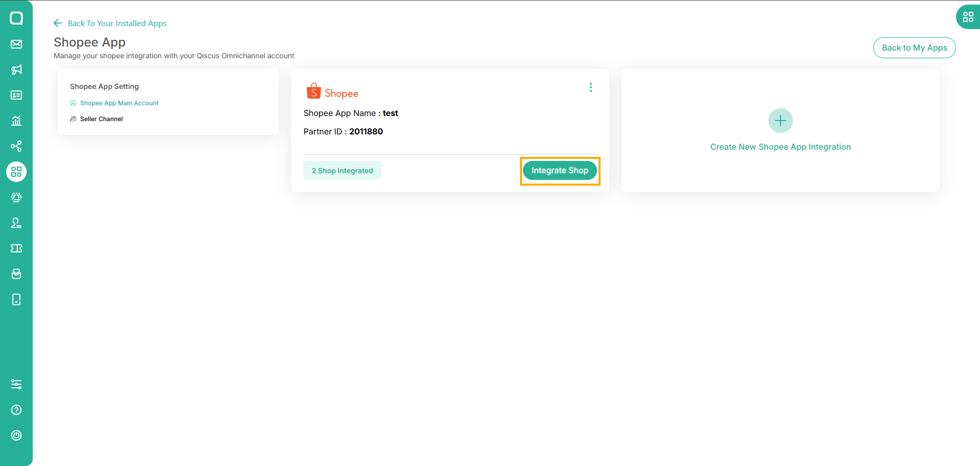Click the Qiscus speech-bubble logo icon
Viewport: 980px width, 466px height.
pyautogui.click(x=16, y=18)
